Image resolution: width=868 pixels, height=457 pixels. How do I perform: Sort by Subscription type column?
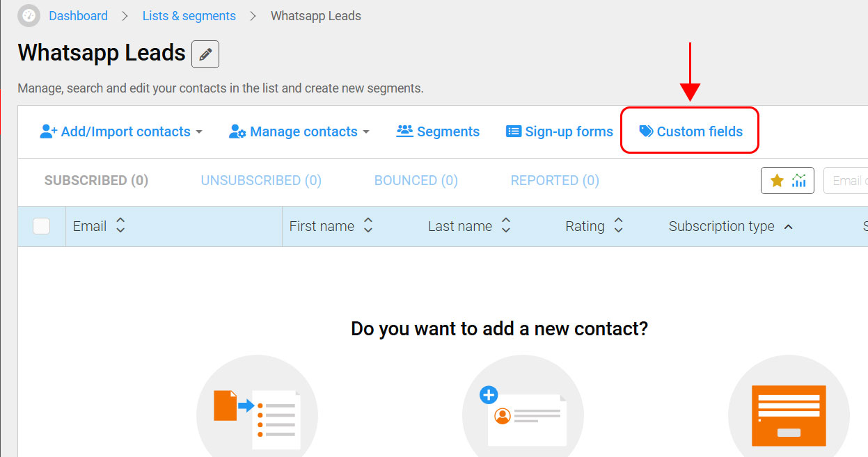[x=731, y=226]
